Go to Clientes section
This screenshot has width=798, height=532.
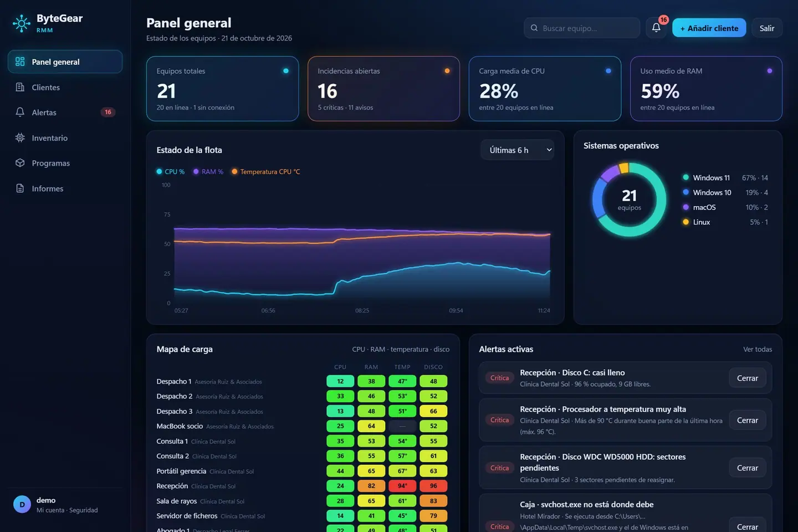coord(65,87)
